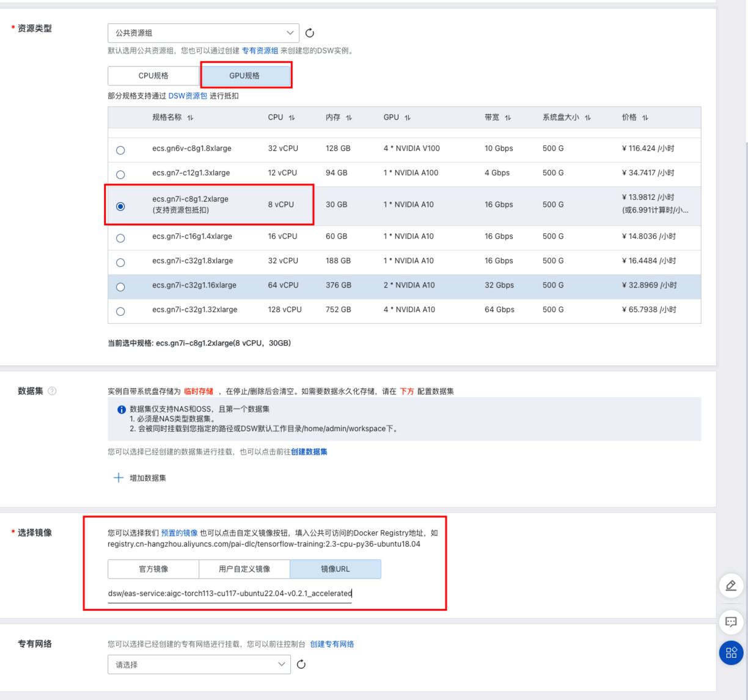Viewport: 748px width, 700px height.
Task: Refresh the 专有网络 list
Action: tap(301, 664)
